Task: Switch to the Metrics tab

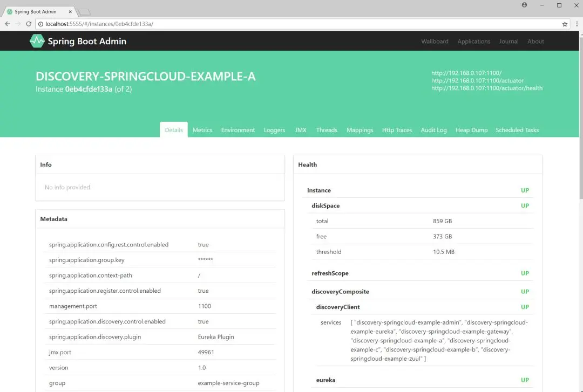Action: point(202,129)
